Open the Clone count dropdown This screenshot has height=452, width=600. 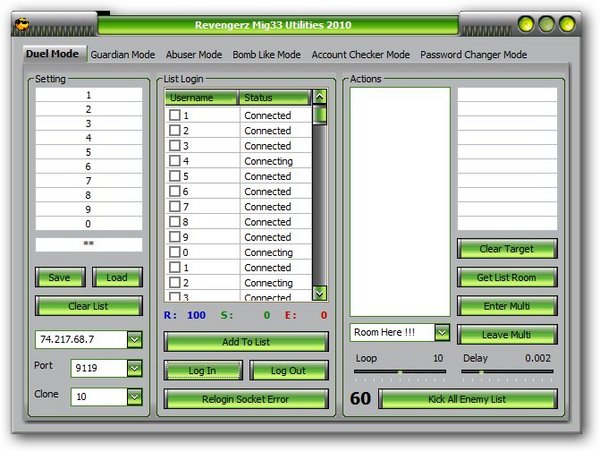pyautogui.click(x=135, y=397)
